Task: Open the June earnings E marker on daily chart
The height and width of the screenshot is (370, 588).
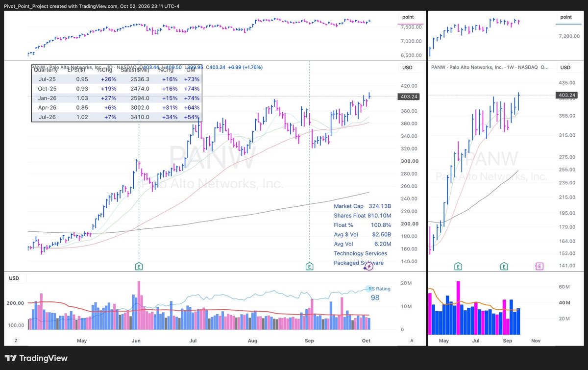Action: click(139, 266)
